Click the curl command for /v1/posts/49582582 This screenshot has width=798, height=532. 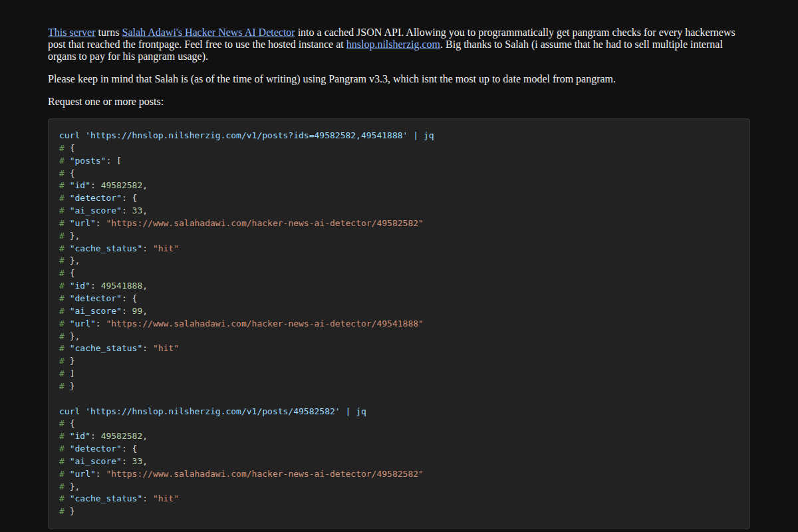coord(213,411)
